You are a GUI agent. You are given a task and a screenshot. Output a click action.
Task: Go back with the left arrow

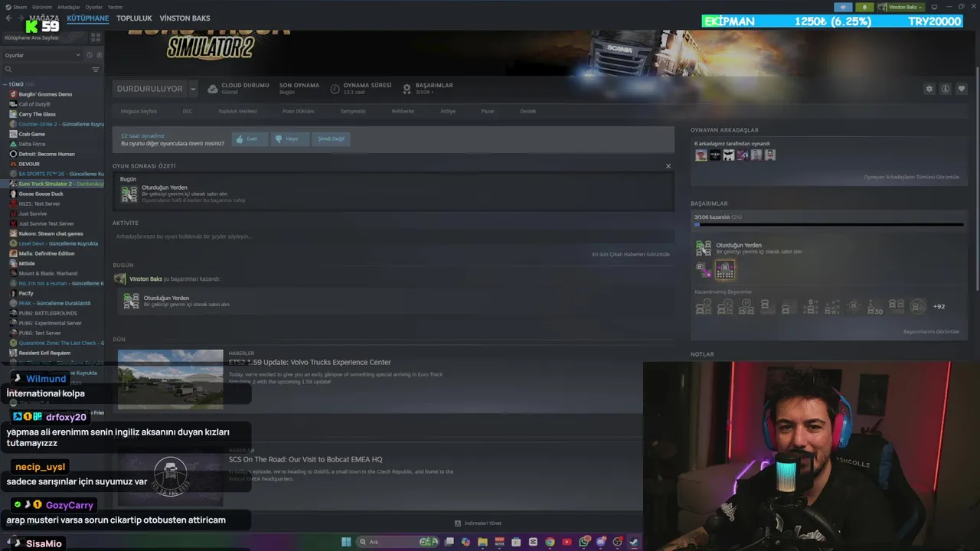tap(9, 18)
